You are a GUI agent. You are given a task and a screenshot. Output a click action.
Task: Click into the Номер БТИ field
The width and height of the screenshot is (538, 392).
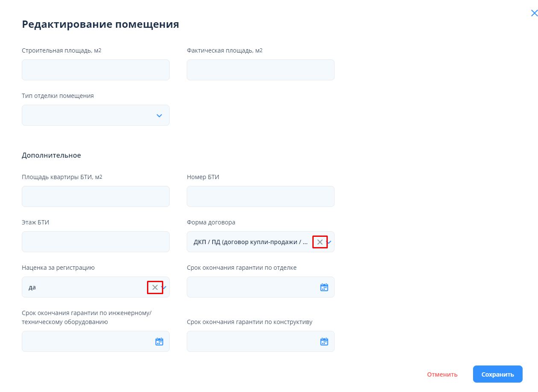[x=260, y=197]
